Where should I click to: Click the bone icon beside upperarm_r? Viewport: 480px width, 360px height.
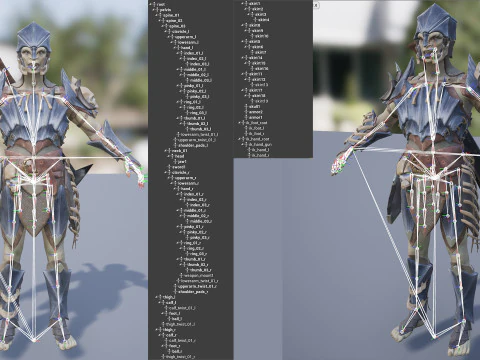[173, 178]
